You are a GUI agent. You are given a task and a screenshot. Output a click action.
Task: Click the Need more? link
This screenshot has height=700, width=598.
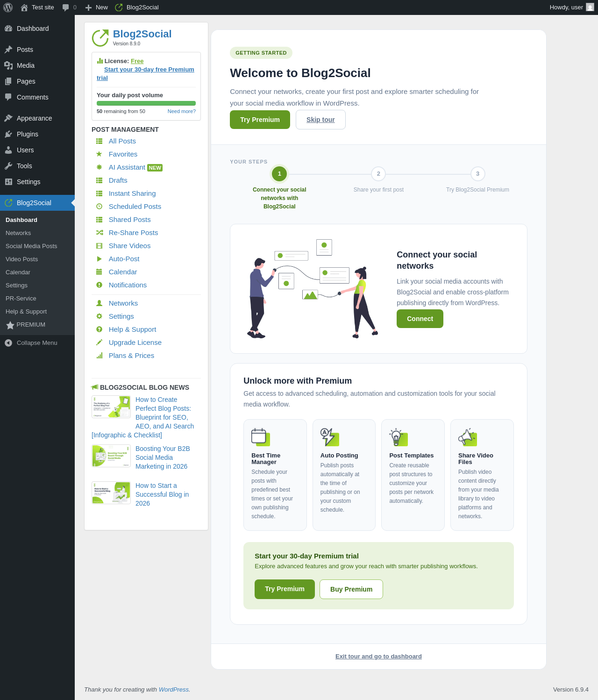coord(182,112)
